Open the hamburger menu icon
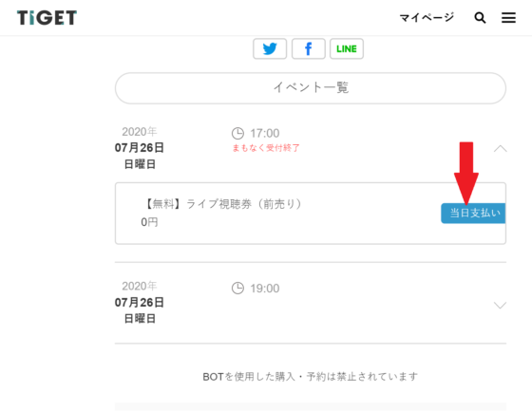 pos(508,18)
